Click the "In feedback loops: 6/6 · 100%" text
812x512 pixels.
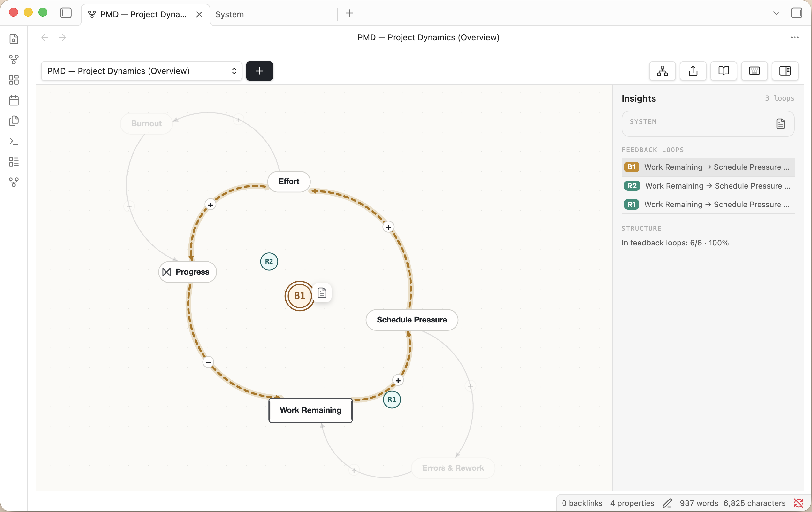click(675, 243)
